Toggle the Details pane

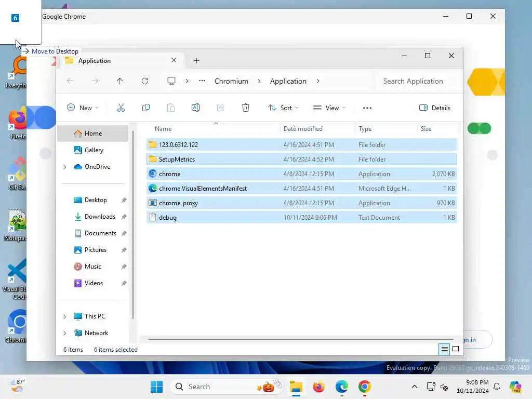[x=435, y=108]
